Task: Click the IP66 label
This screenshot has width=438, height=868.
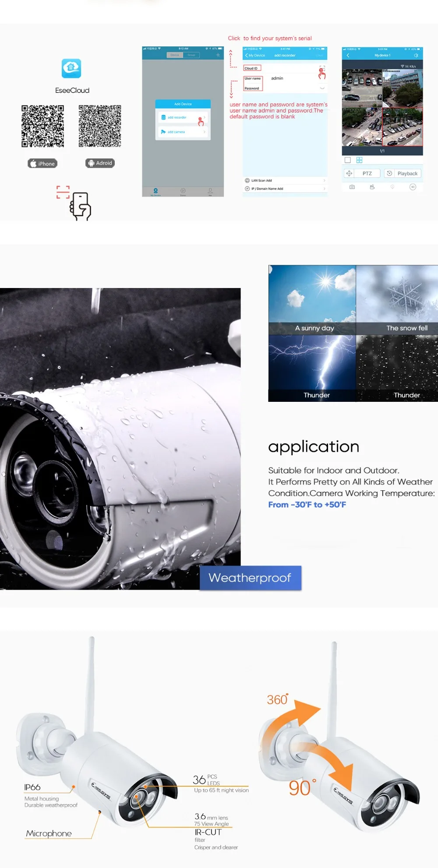Action: tap(32, 787)
